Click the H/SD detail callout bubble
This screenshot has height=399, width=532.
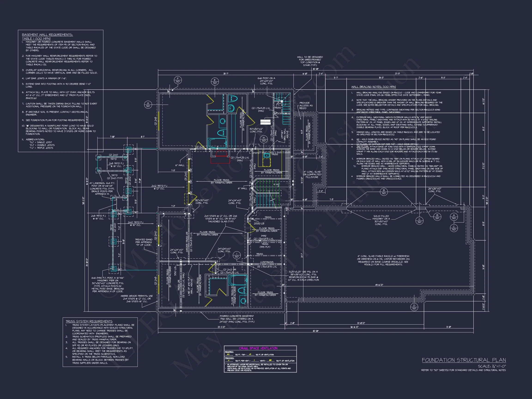pyautogui.click(x=264, y=139)
